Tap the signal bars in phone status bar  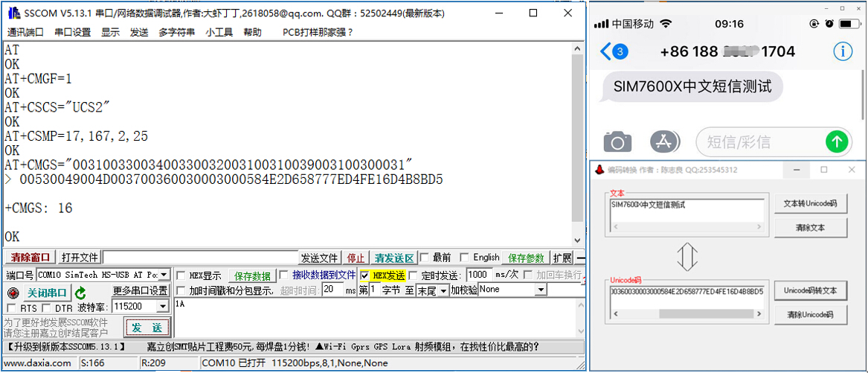pos(601,24)
